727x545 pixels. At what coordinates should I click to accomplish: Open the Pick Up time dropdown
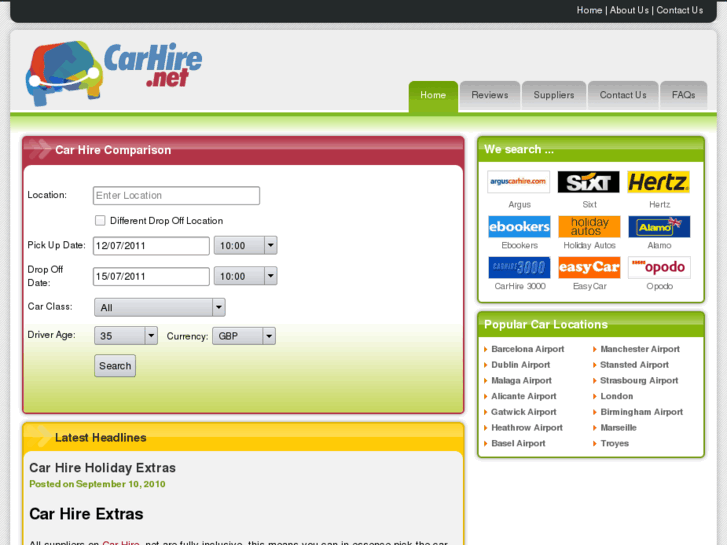[x=245, y=245]
